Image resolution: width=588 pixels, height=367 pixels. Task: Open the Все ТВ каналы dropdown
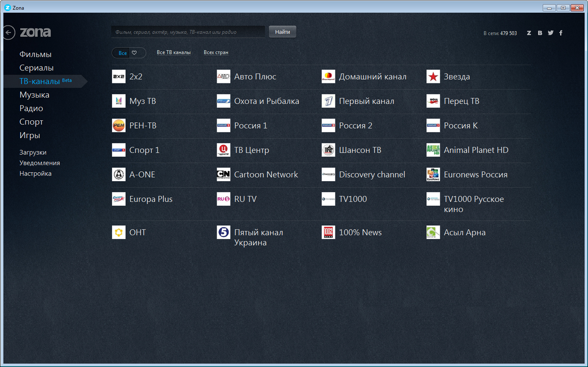point(174,52)
